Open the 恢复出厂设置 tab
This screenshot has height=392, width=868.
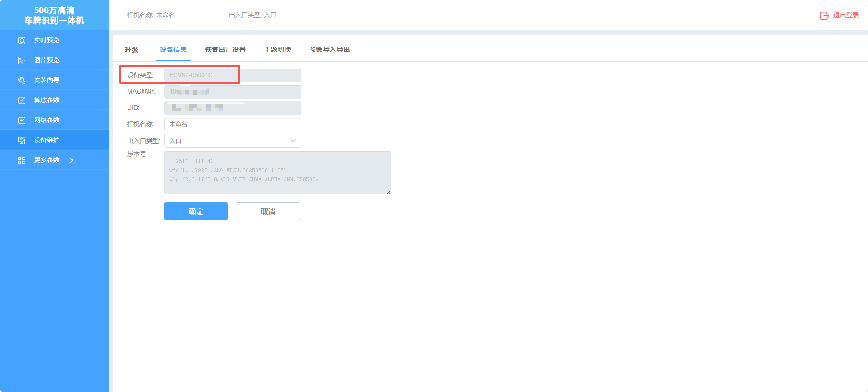pyautogui.click(x=226, y=50)
